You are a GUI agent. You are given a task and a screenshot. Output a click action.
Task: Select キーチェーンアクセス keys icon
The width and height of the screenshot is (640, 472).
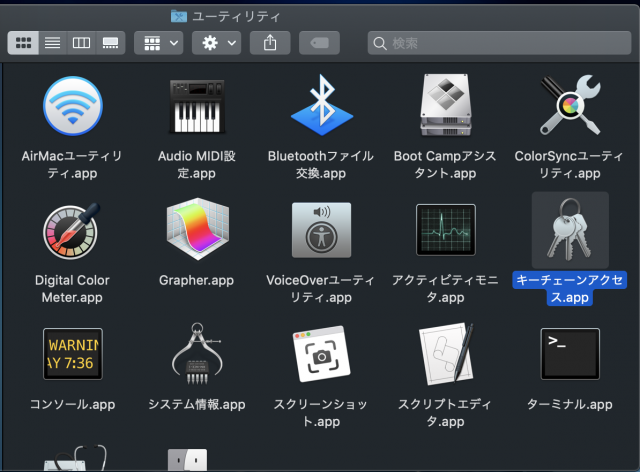570,229
